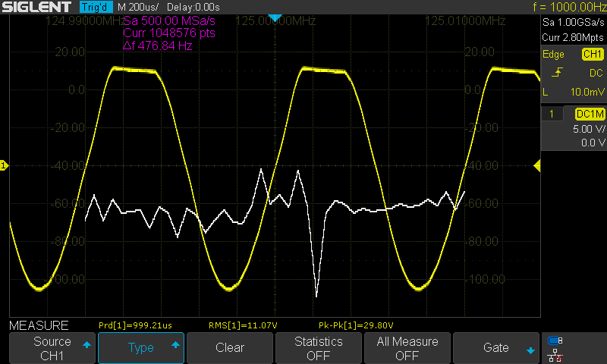Click the Trig'd trigger status indicator
The height and width of the screenshot is (364, 607).
pos(96,8)
